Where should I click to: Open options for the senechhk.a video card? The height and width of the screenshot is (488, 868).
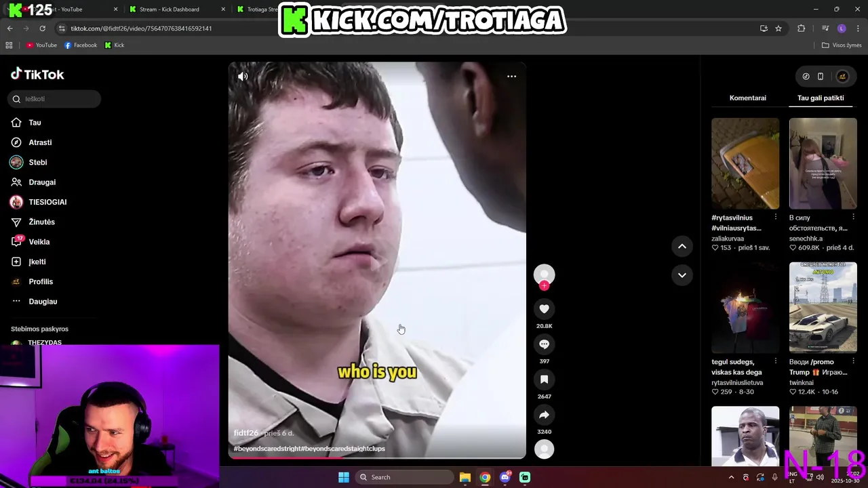[x=853, y=218]
